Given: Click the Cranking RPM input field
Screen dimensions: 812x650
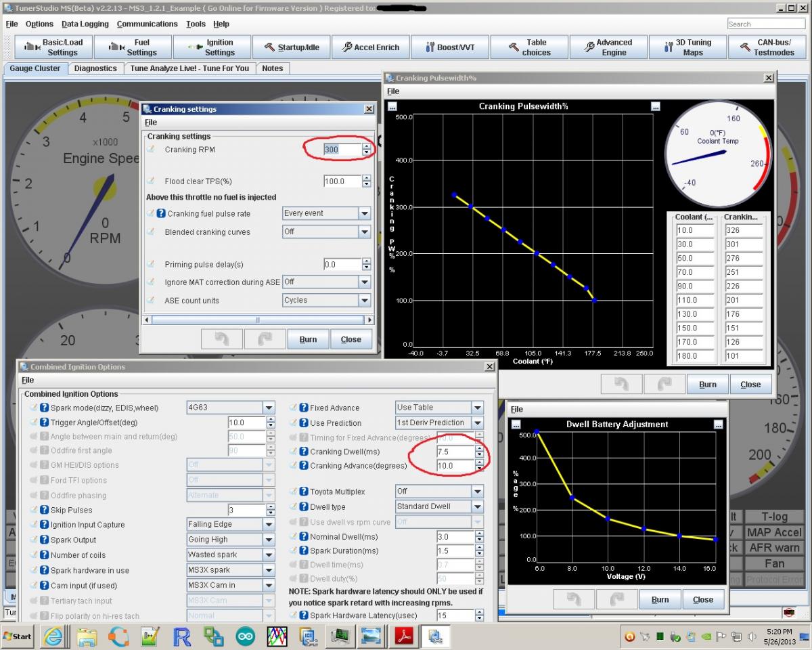Looking at the screenshot, I should 342,150.
